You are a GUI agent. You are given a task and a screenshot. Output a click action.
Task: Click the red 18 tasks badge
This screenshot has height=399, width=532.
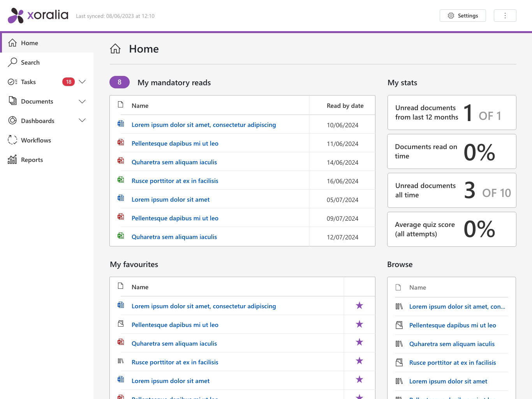(69, 82)
